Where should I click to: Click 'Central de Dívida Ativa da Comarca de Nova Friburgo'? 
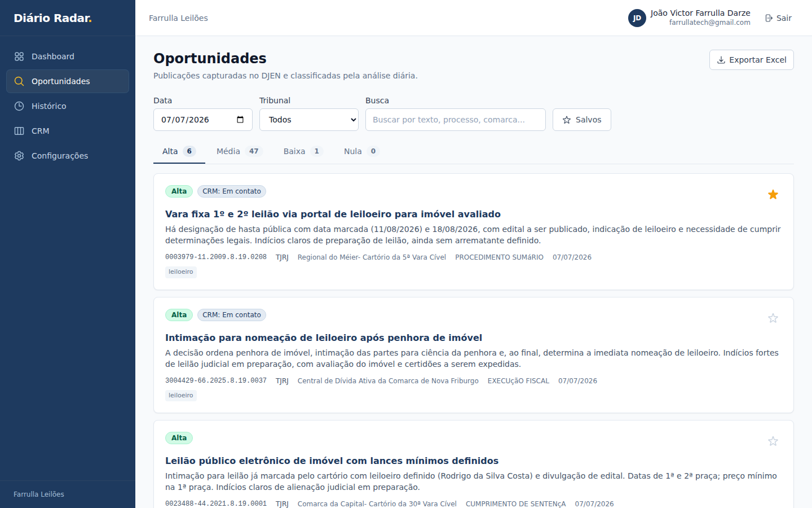pos(388,381)
